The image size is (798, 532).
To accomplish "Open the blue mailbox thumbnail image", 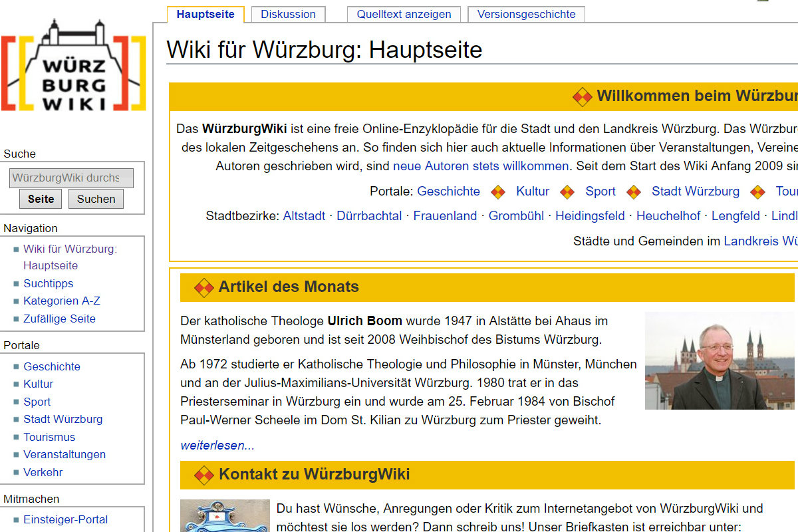I will pos(225,515).
